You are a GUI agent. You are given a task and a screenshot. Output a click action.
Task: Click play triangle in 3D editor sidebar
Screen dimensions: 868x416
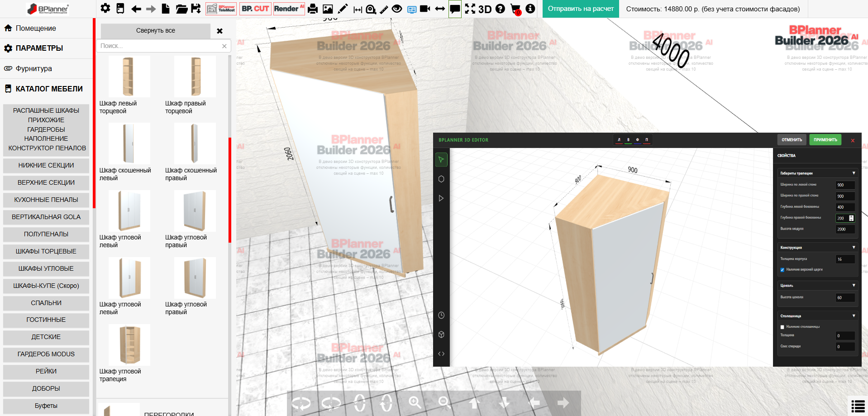(x=441, y=198)
